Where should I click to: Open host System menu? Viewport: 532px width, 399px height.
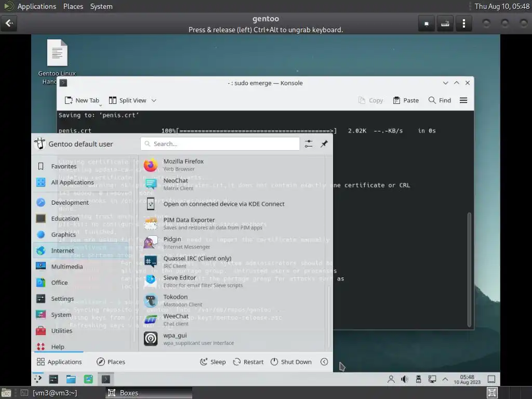coord(101,6)
